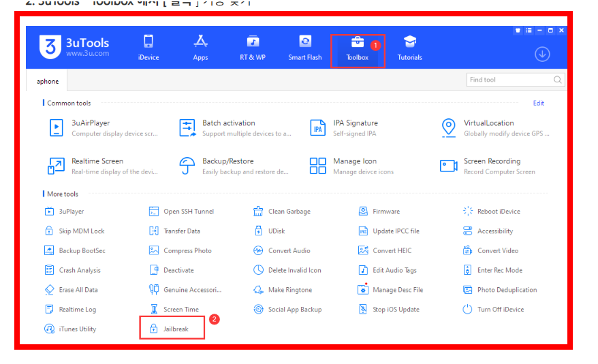The width and height of the screenshot is (598, 364).
Task: Click Reboot iDevice
Action: click(x=492, y=211)
